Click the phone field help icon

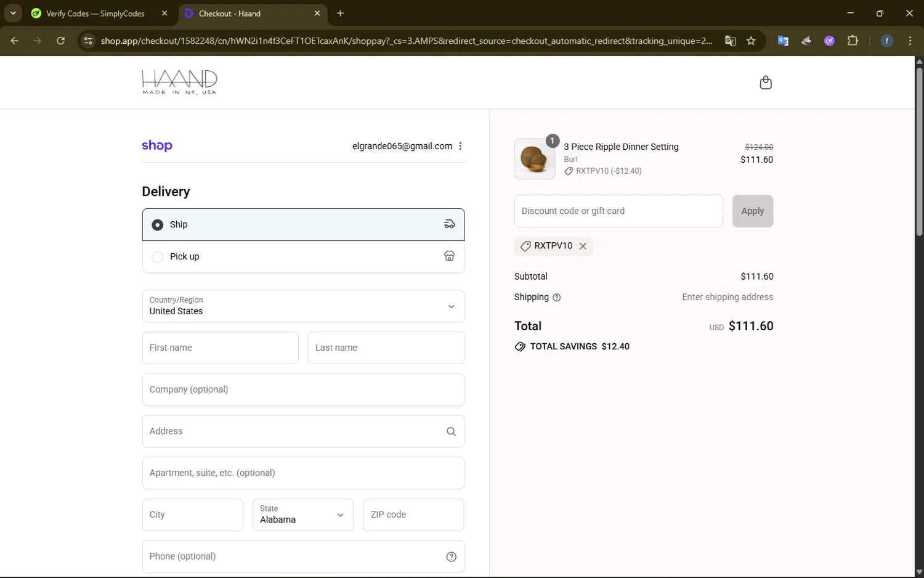451,556
